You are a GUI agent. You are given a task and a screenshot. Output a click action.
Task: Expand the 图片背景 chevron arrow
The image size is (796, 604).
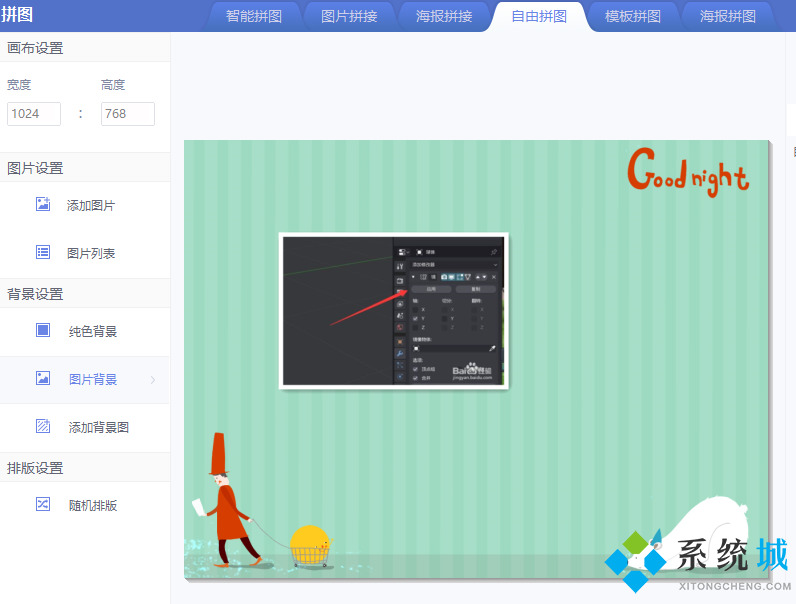[x=153, y=380]
